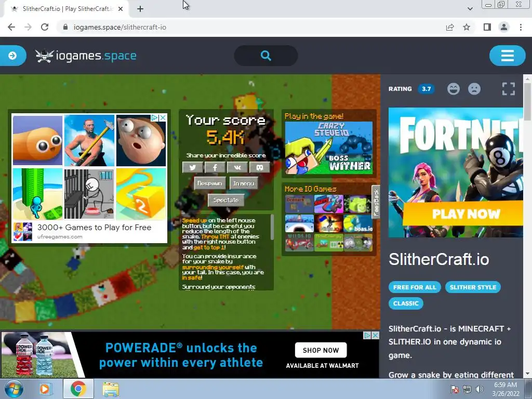
Task: Open AdChoices info on the ufreegames ad
Action: (x=155, y=117)
